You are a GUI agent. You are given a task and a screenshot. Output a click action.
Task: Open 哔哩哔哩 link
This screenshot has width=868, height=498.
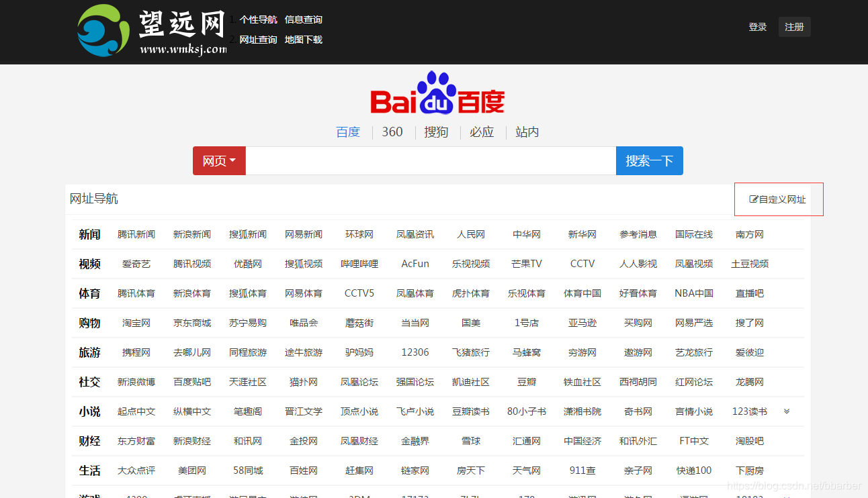pyautogui.click(x=359, y=264)
